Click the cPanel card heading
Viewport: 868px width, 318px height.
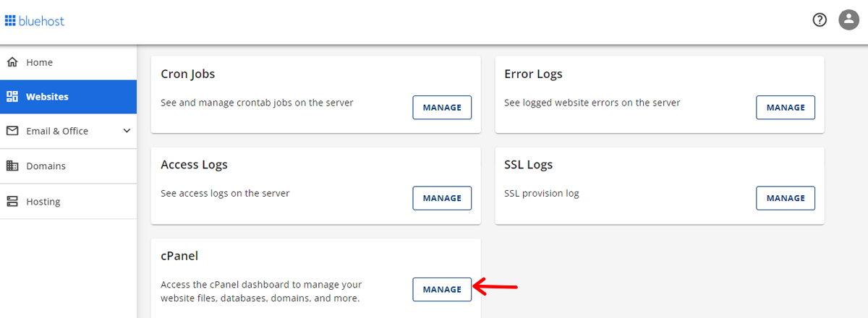coord(179,256)
